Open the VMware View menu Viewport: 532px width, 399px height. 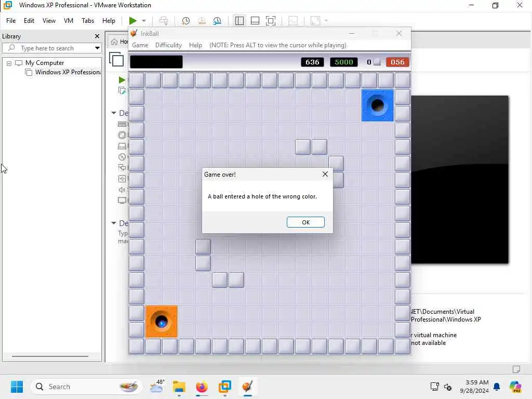click(x=49, y=21)
